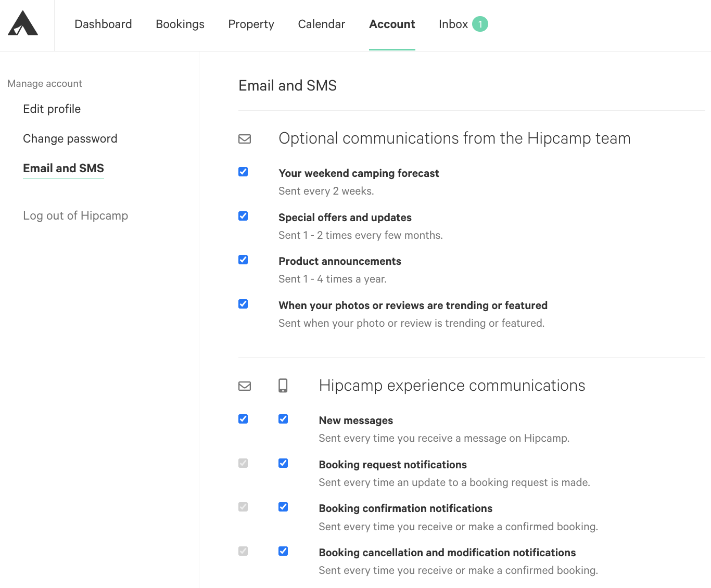Screen dimensions: 711x588
Task: Click 'Sent every 2 weeks.' description
Action: click(x=326, y=191)
